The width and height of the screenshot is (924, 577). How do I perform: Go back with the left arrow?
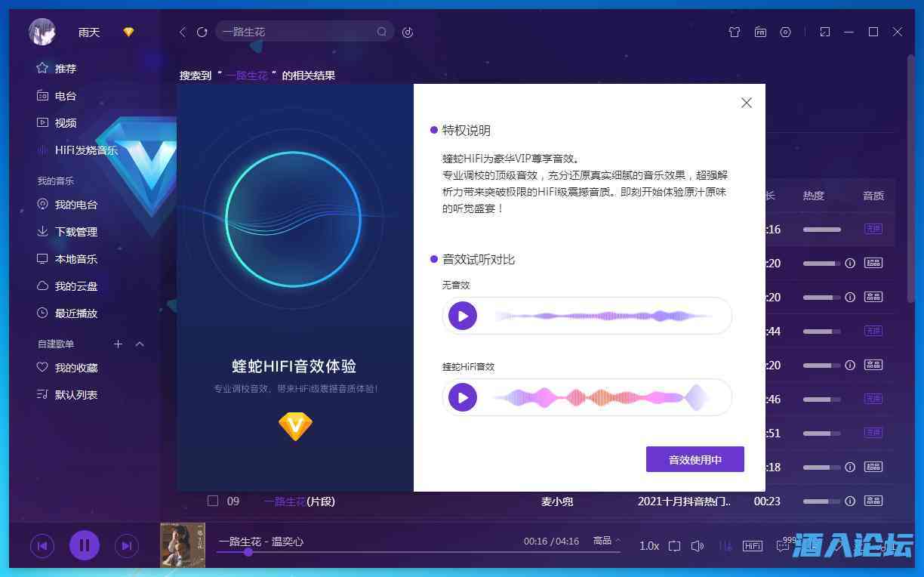(x=182, y=32)
